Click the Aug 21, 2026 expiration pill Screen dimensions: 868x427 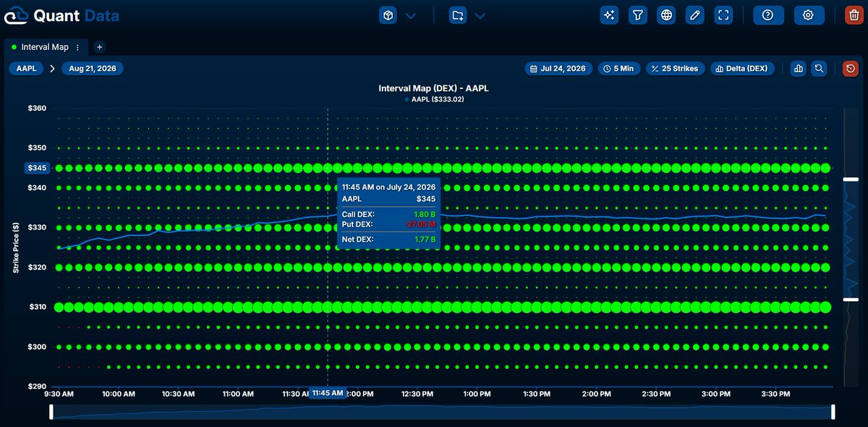(93, 69)
